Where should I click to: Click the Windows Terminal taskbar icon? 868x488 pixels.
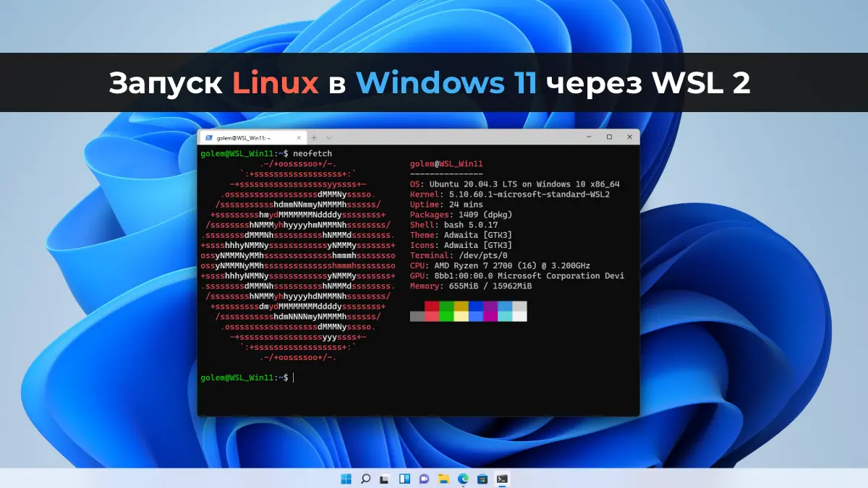(502, 479)
